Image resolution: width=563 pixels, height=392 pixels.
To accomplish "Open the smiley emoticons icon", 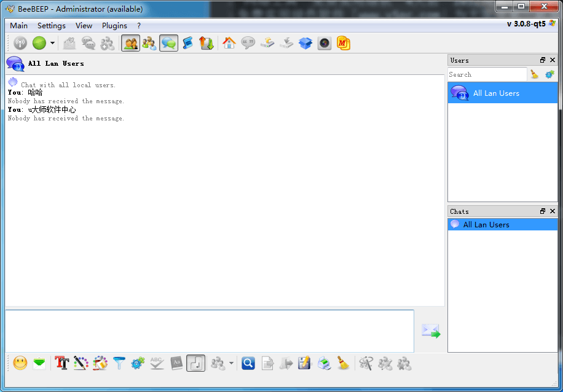I will [x=20, y=363].
